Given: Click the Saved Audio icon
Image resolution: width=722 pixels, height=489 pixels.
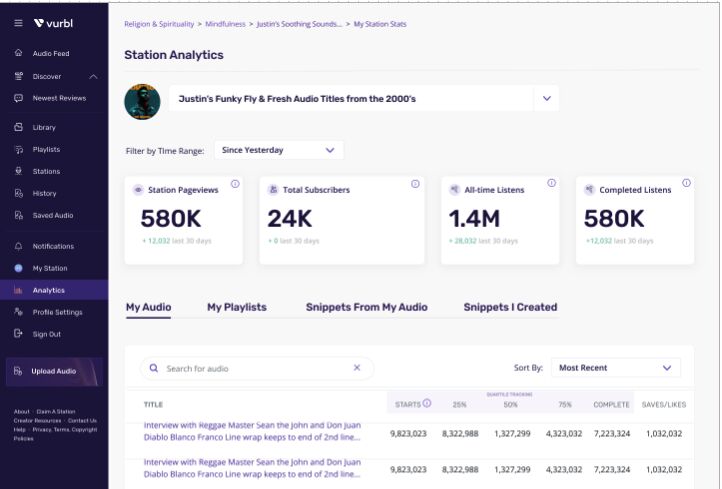Looking at the screenshot, I should 18,215.
